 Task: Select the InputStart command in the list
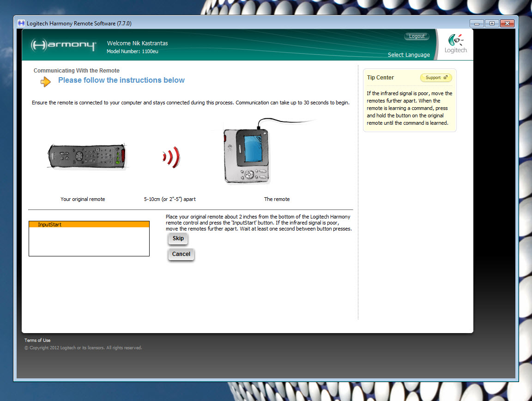tap(89, 225)
